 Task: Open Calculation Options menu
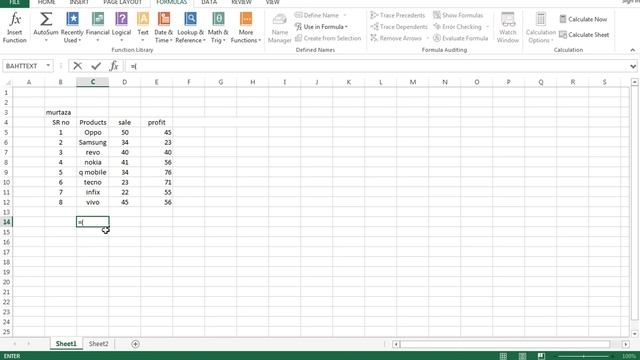point(540,27)
